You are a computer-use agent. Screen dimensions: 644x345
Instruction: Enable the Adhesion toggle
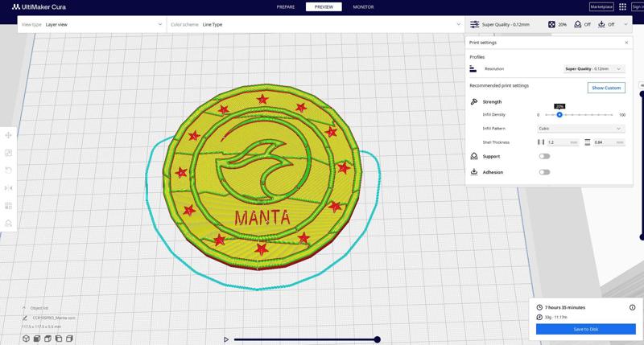[544, 172]
